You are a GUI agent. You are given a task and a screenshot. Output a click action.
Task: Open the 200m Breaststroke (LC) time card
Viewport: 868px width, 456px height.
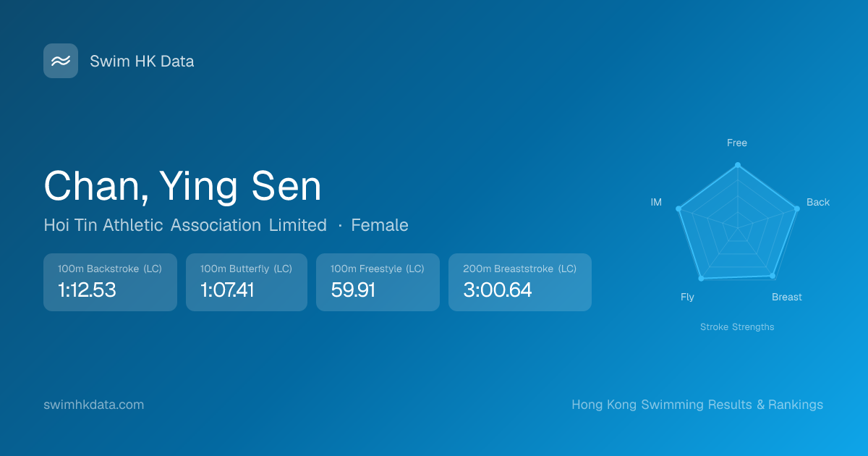pyautogui.click(x=519, y=282)
